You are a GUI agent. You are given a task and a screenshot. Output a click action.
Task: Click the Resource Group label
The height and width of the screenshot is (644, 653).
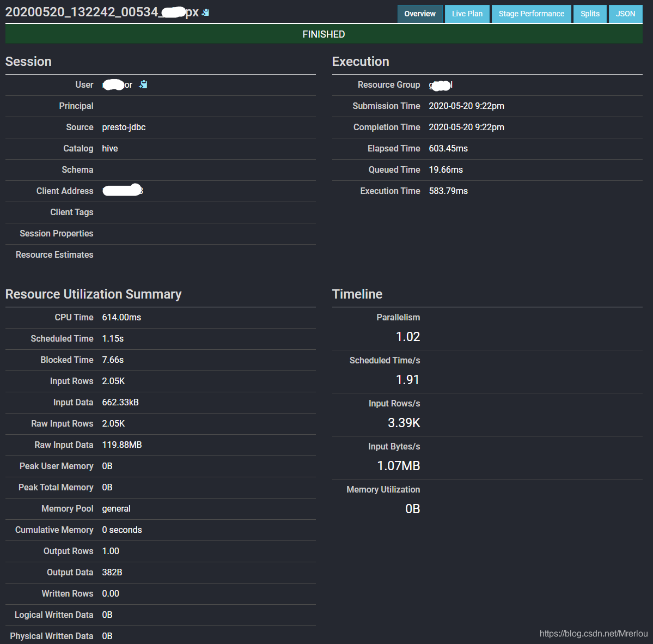point(388,84)
